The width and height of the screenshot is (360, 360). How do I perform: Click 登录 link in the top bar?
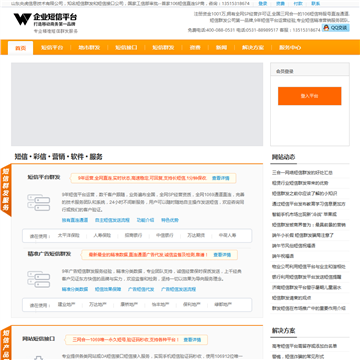263,3
